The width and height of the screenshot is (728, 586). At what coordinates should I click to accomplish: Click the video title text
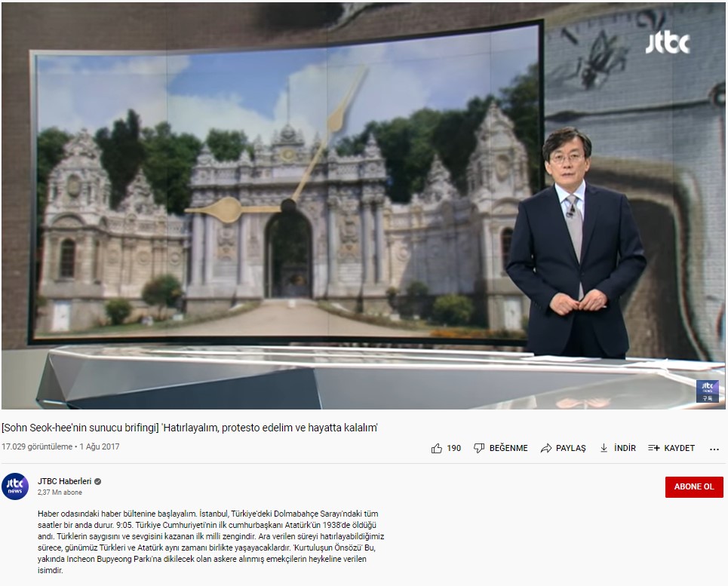pyautogui.click(x=189, y=428)
